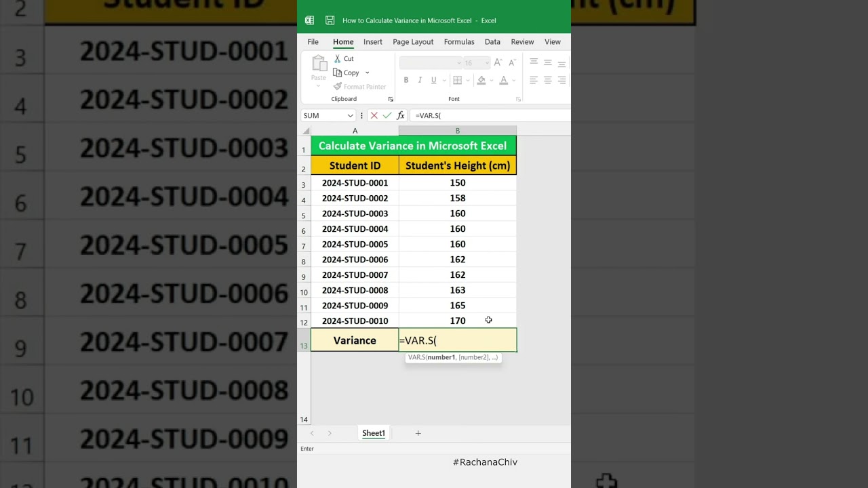This screenshot has height=488, width=868.
Task: Click the Paste clipboard icon
Action: [319, 64]
